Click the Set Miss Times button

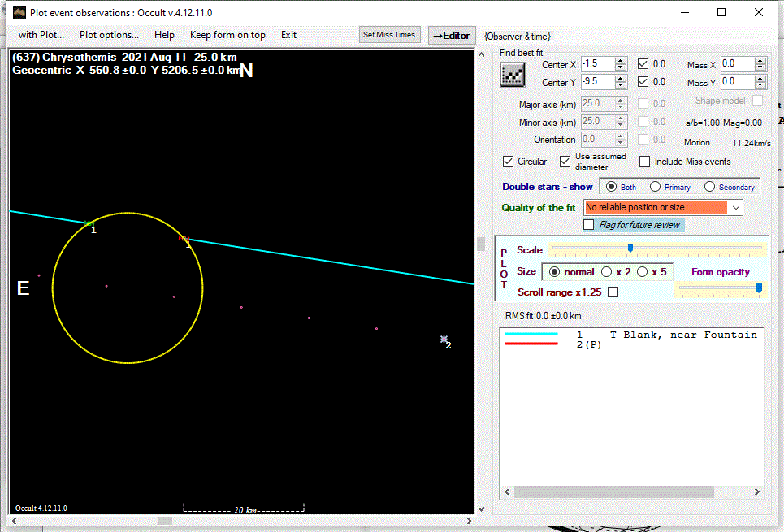[389, 35]
